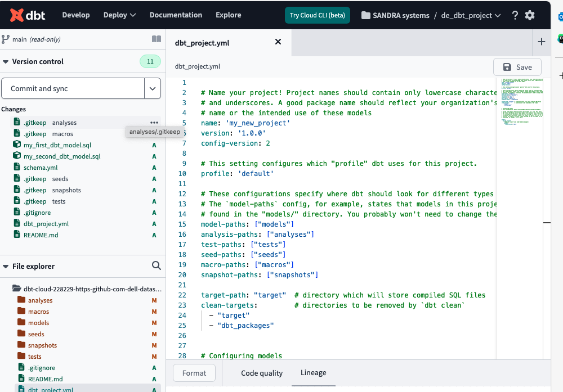Click the SANDRA systems account link
This screenshot has height=392, width=563.
pyautogui.click(x=401, y=15)
